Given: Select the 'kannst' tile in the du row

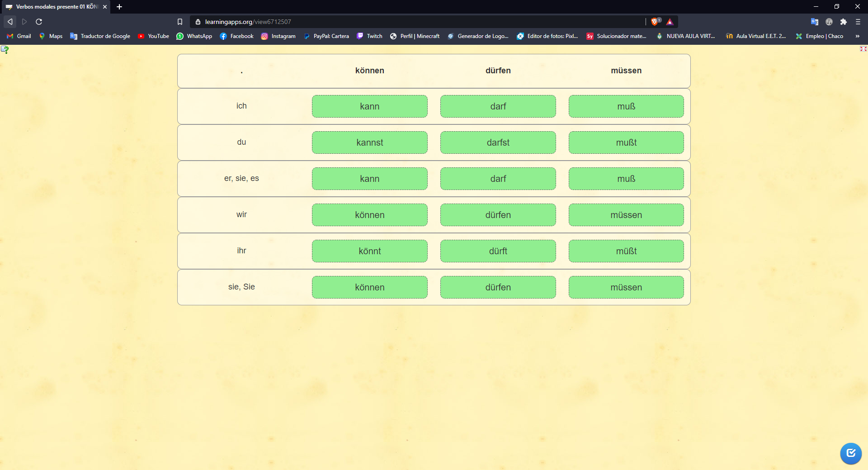Looking at the screenshot, I should (x=369, y=142).
